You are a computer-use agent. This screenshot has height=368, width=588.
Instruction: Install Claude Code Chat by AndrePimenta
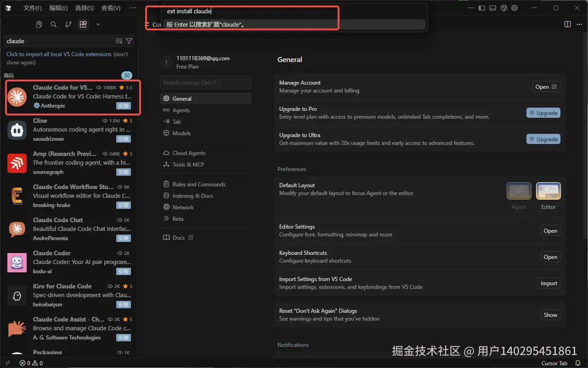(x=124, y=238)
